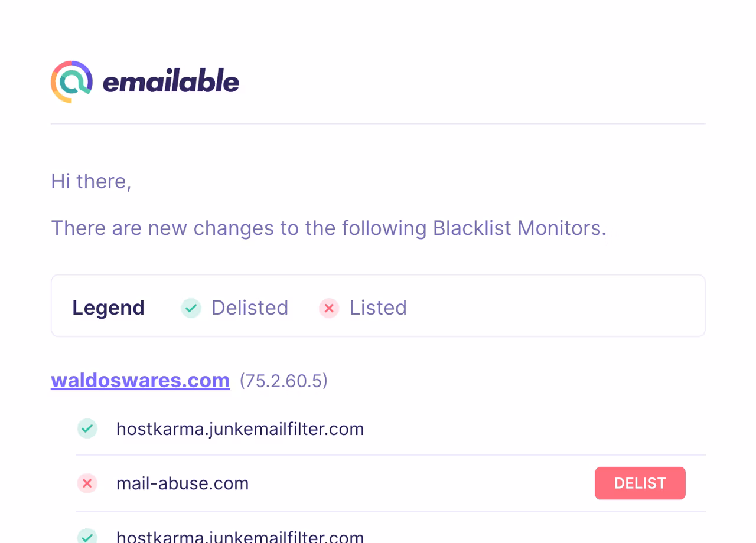756x543 pixels.
Task: Open the waldoswares.com link
Action: click(x=140, y=380)
